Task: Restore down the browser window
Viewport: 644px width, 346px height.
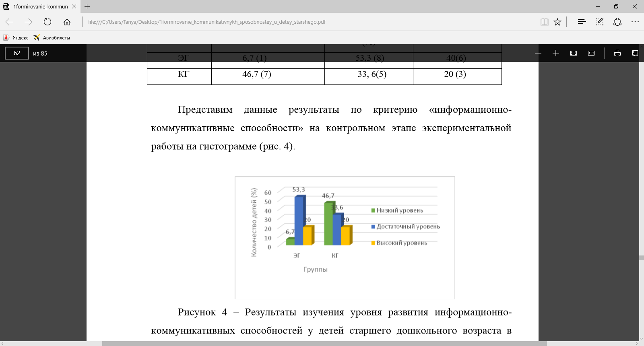Action: [616, 6]
